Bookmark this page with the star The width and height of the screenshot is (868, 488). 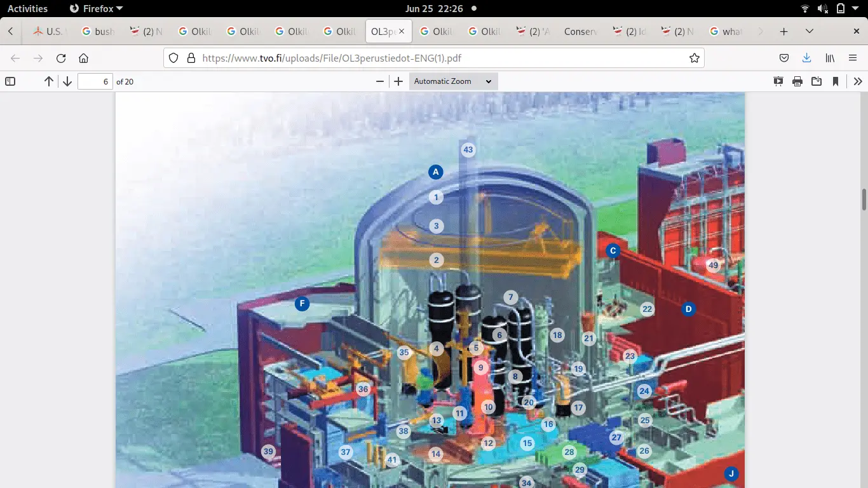tap(694, 58)
